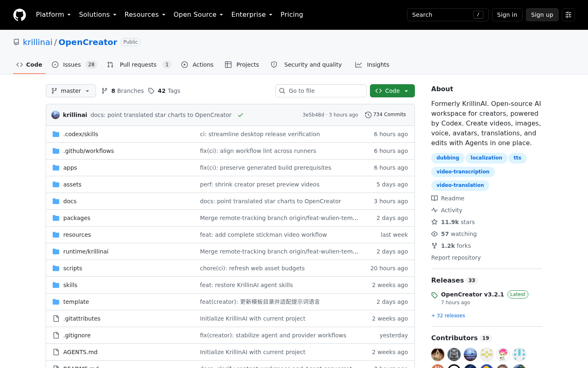Open commit 'feat: add complete stickman video workflow'

click(x=263, y=235)
